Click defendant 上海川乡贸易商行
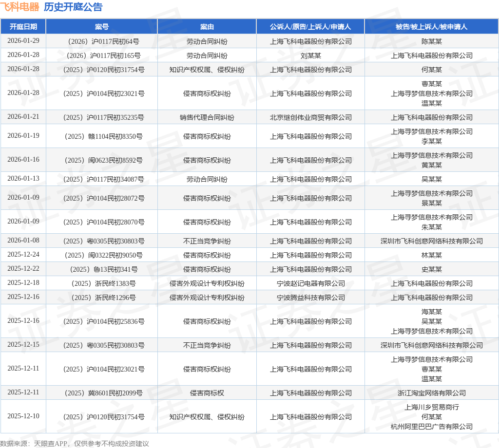Screen dimensions: 499x448 pyautogui.click(x=432, y=407)
